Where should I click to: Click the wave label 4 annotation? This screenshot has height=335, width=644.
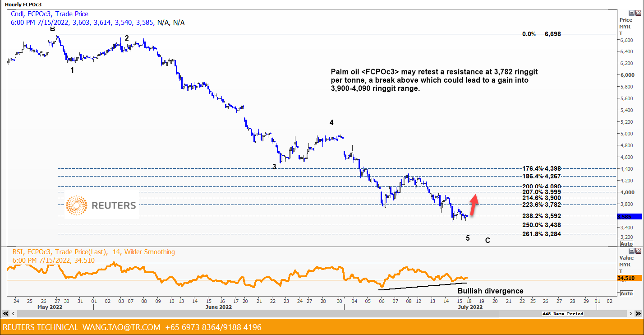331,122
